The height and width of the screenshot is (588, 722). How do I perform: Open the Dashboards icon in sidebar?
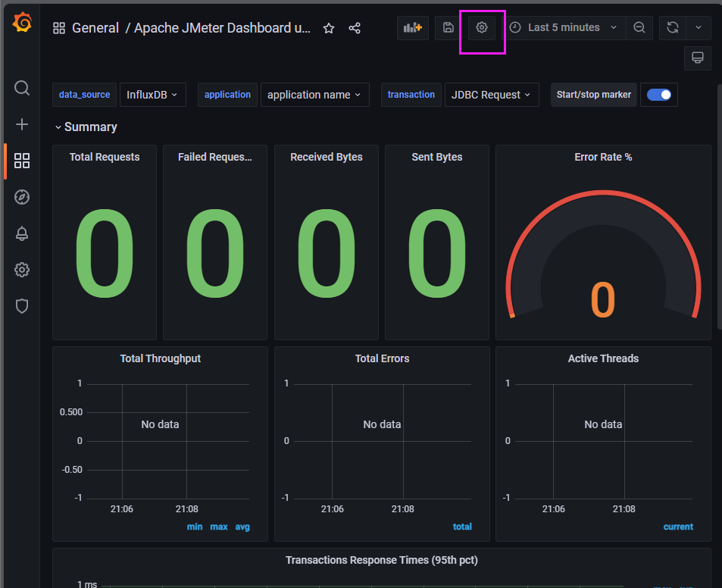pos(22,161)
